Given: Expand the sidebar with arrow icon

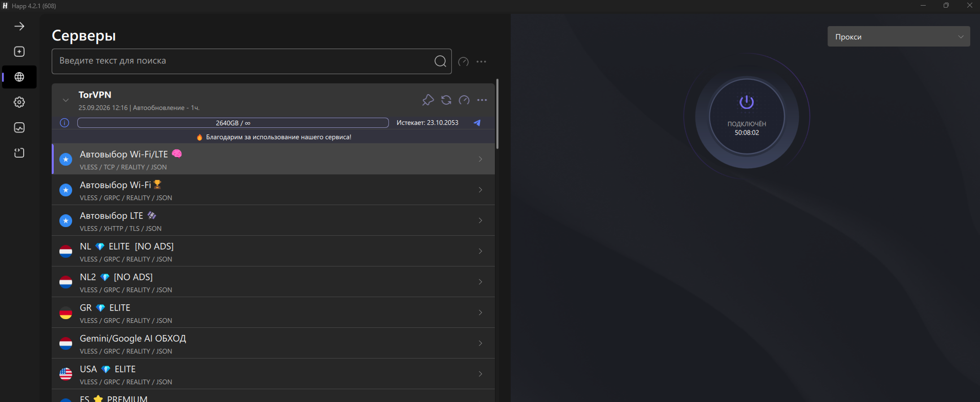Looking at the screenshot, I should point(19,26).
